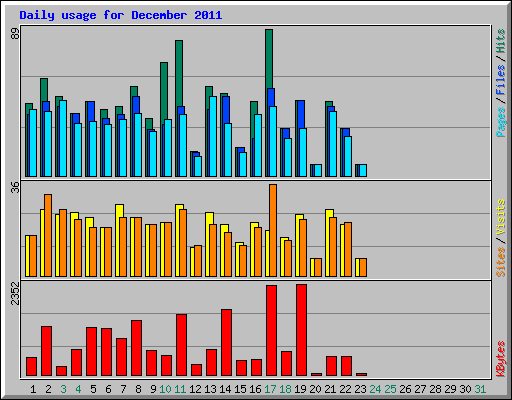
Task: Click the cyan Pages bar for day 3
Action: coord(63,138)
